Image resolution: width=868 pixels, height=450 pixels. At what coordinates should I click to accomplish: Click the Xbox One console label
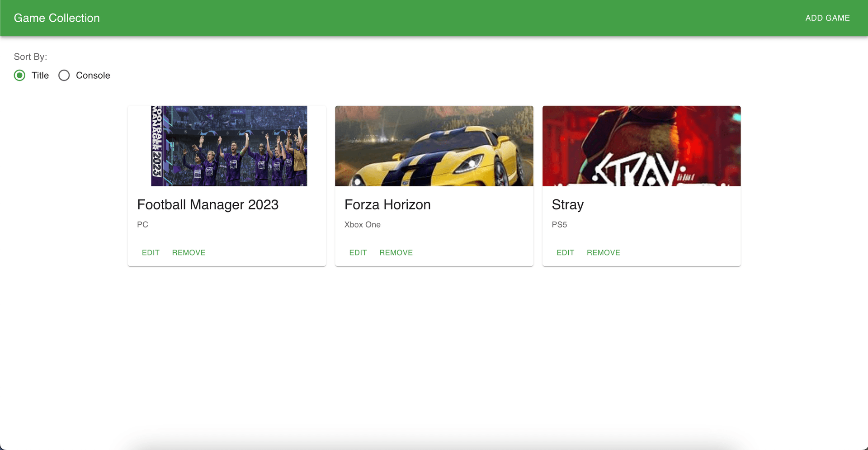click(362, 225)
